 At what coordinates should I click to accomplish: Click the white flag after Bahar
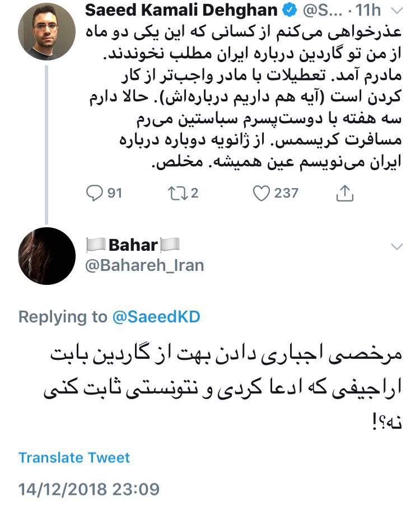tap(170, 245)
